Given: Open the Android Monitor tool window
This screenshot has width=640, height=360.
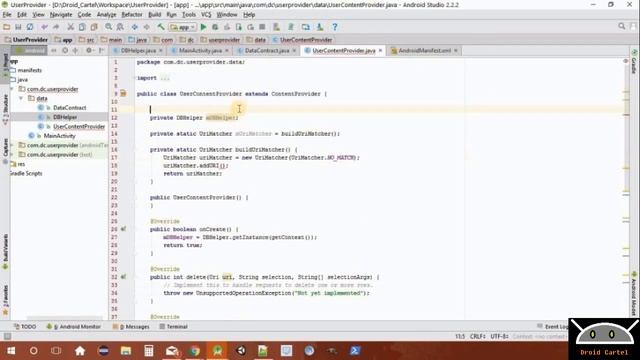Looking at the screenshot, I should pyautogui.click(x=74, y=327).
